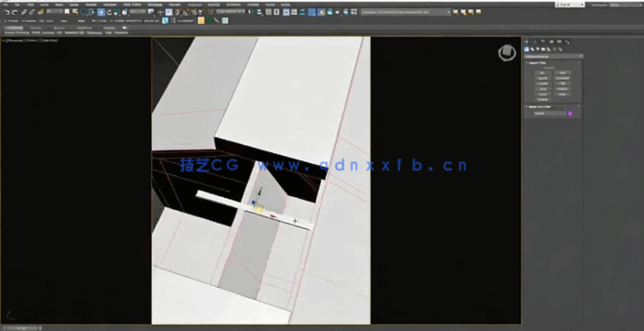Activate the Select and Scale tool
The height and width of the screenshot is (331, 644).
(x=116, y=12)
